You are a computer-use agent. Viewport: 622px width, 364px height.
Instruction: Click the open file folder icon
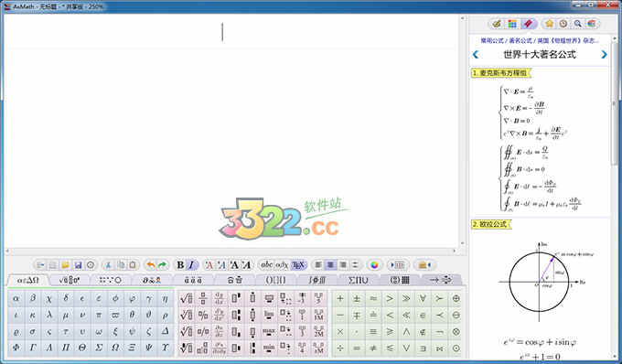click(66, 265)
